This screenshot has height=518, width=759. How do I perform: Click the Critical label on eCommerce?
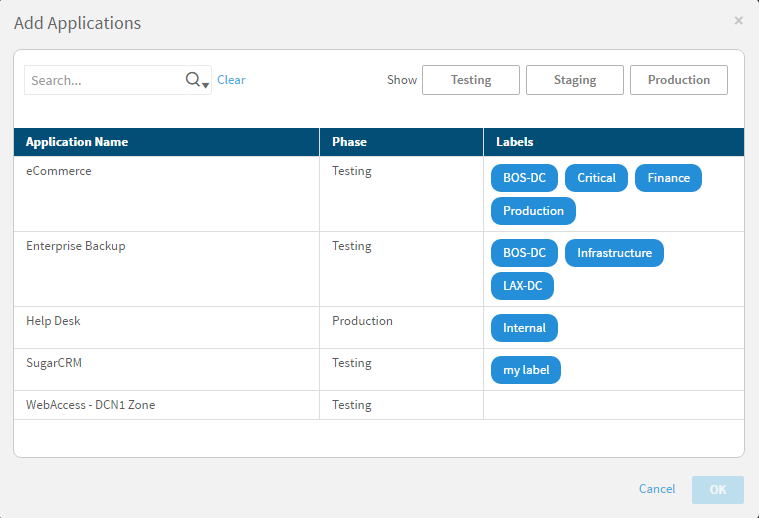coord(596,178)
